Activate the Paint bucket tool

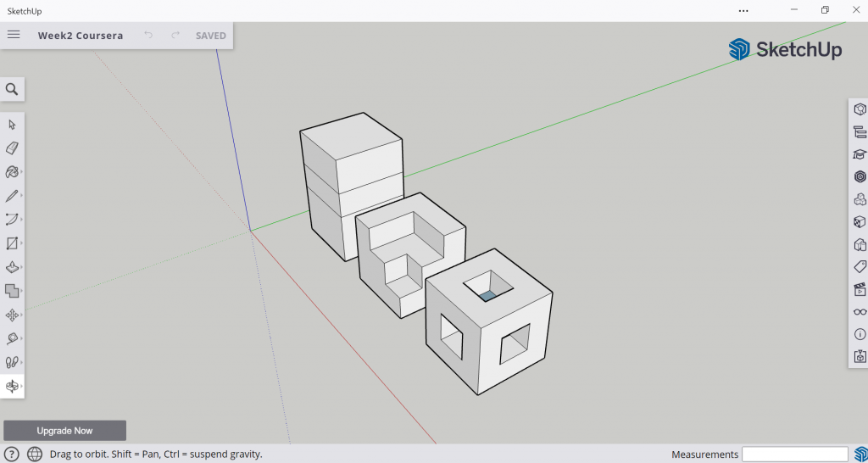tap(12, 172)
